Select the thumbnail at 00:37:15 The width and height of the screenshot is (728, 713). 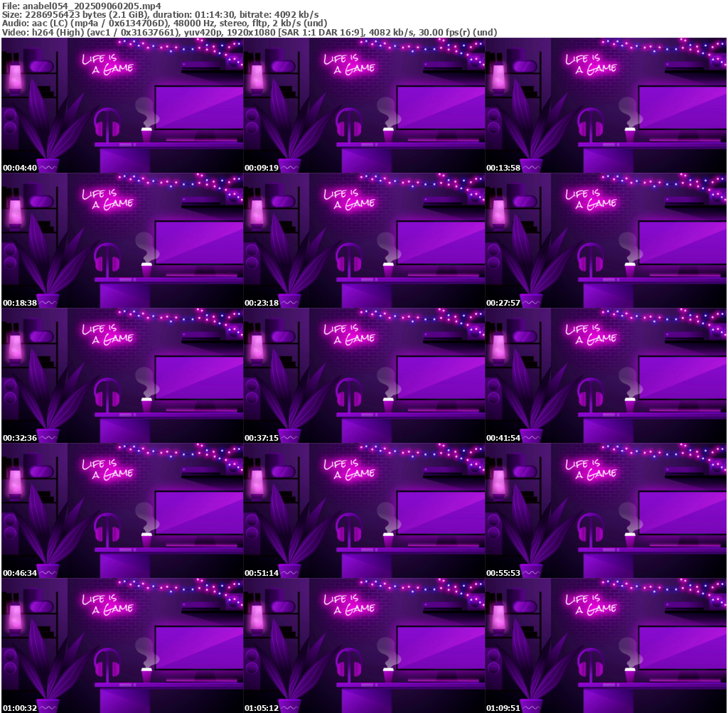tap(364, 375)
